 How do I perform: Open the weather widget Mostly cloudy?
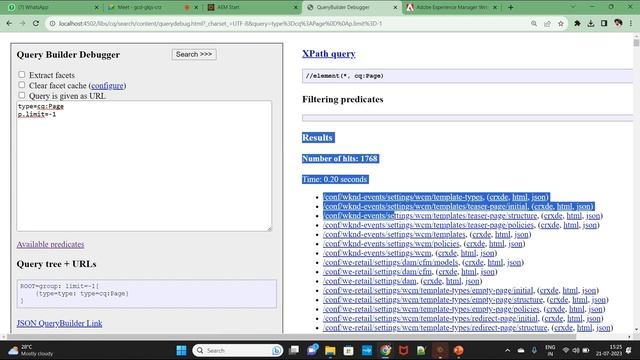[31, 351]
